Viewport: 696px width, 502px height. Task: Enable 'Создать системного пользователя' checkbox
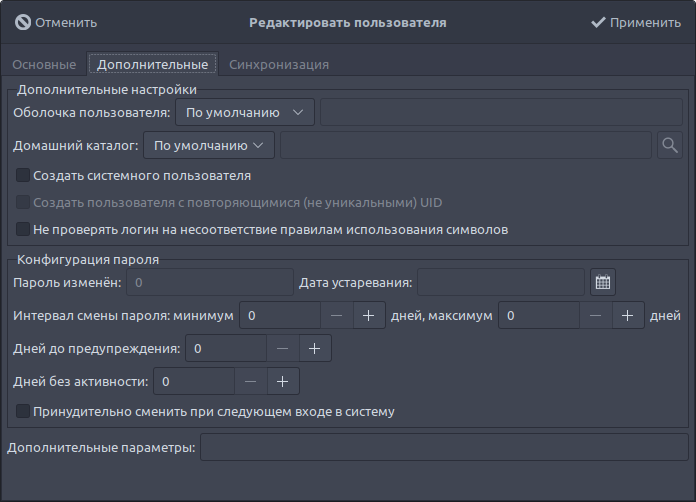click(23, 176)
